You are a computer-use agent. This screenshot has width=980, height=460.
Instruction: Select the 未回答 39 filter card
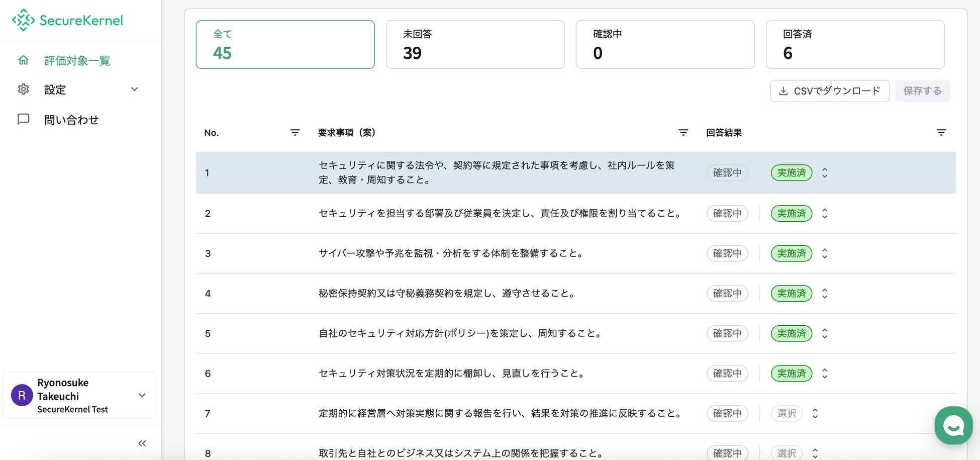click(x=474, y=44)
